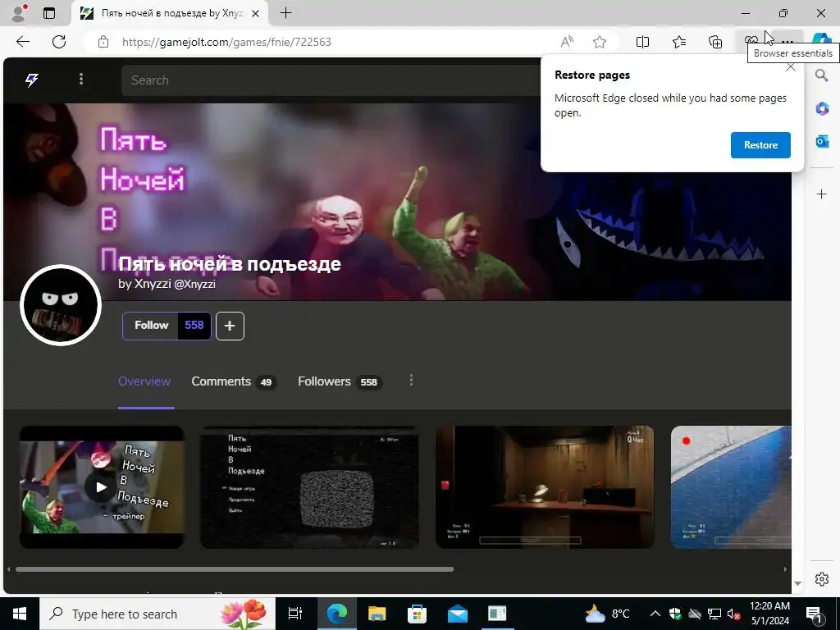
Task: Close the Пять ночей в подъезде tab
Action: (256, 13)
